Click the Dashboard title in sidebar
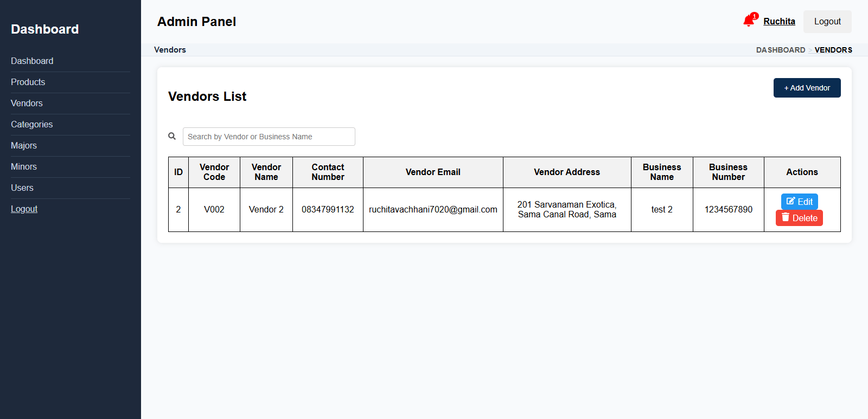This screenshot has height=419, width=868. click(x=44, y=29)
